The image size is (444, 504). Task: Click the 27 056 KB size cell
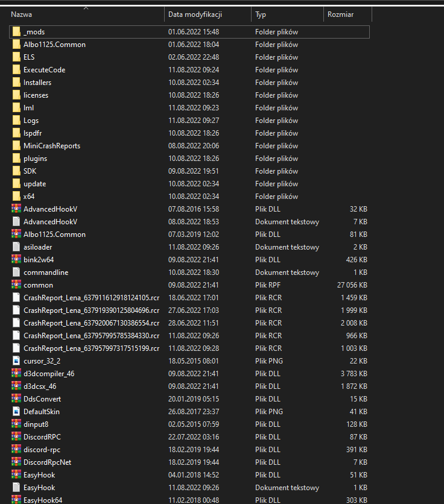pos(352,285)
